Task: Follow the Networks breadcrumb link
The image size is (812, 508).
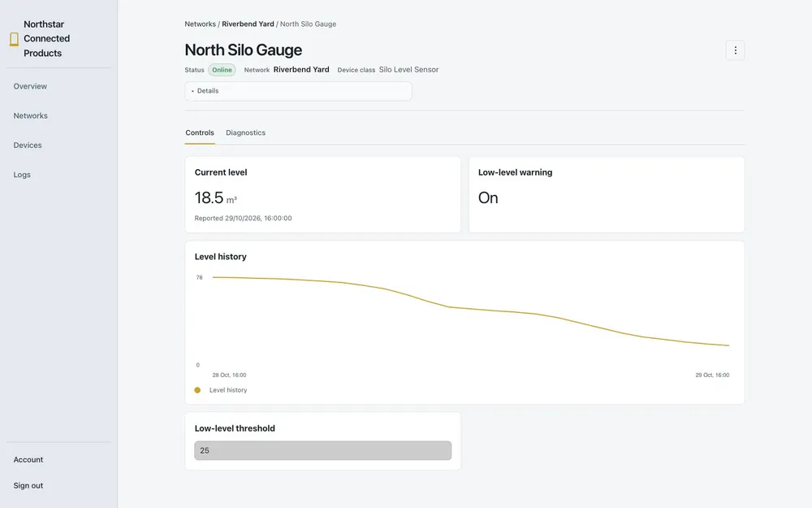Action: pyautogui.click(x=200, y=24)
